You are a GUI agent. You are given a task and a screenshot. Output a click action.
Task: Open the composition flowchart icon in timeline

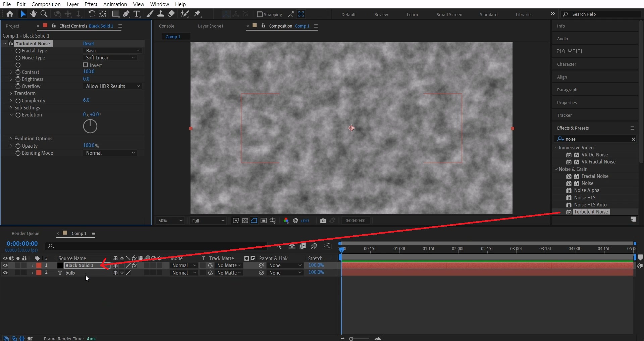(x=279, y=247)
